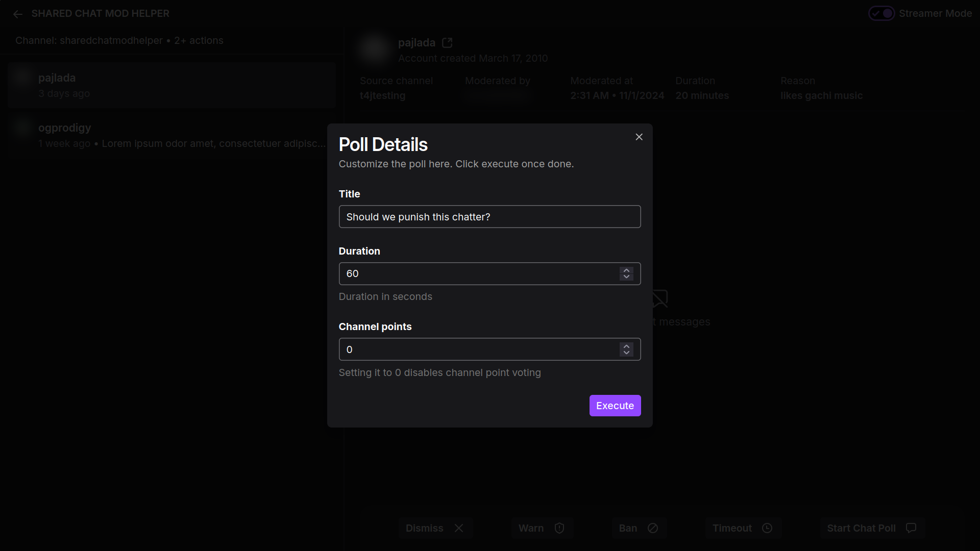This screenshot has width=980, height=551.
Task: Click the Start Chat Poll speech-bubble icon
Action: click(x=911, y=528)
